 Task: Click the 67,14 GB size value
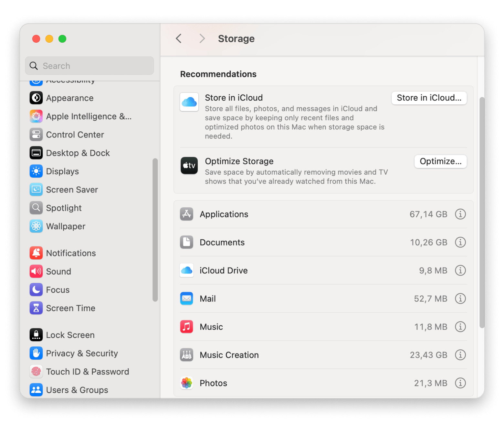(x=428, y=214)
